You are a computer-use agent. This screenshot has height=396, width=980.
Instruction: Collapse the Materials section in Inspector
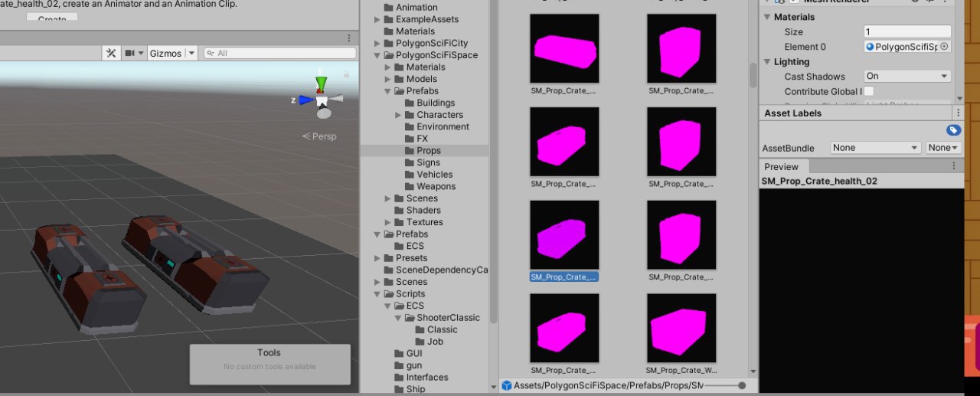[x=768, y=17]
